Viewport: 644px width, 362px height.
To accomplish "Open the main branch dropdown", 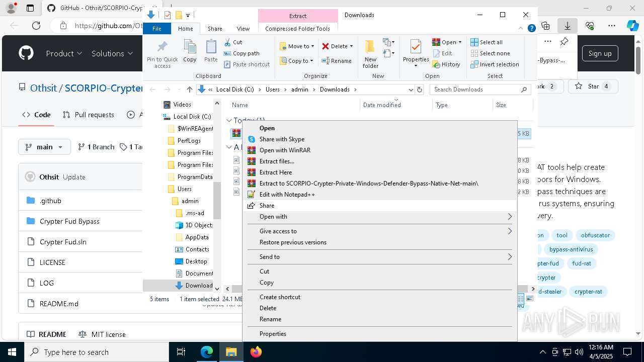I will (x=44, y=147).
